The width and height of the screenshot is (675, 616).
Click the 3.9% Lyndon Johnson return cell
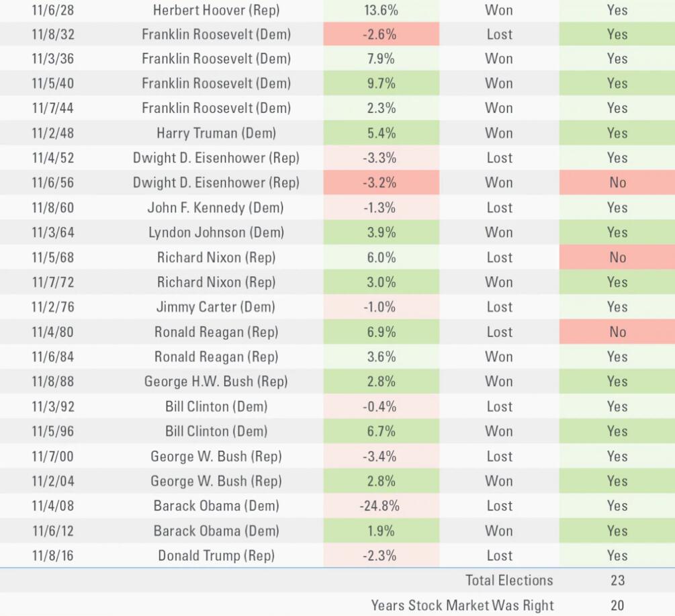pos(381,232)
